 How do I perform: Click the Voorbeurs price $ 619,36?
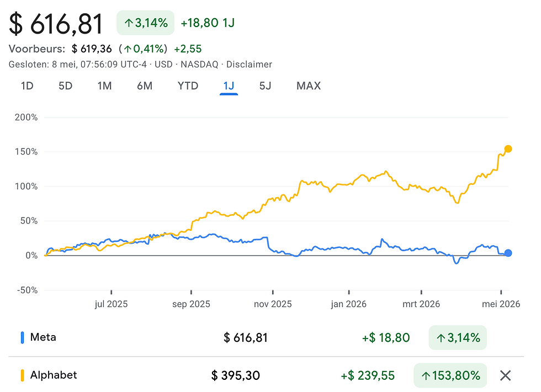click(x=92, y=49)
